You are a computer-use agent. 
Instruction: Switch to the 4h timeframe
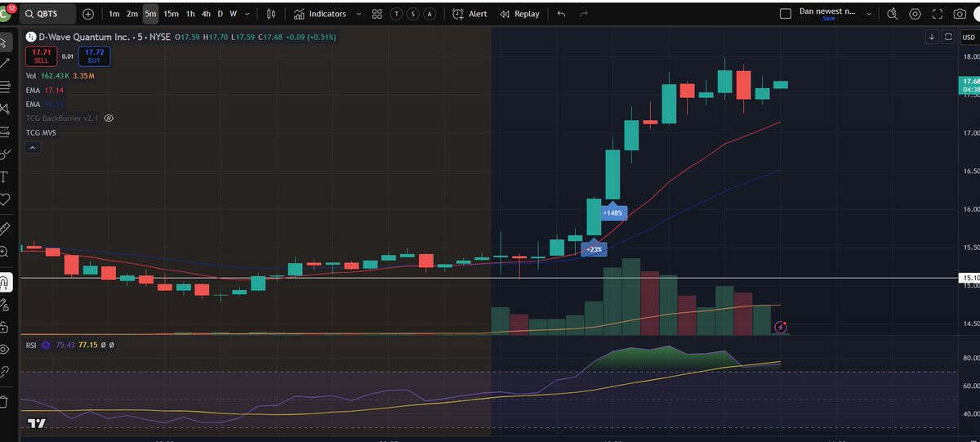pos(206,14)
